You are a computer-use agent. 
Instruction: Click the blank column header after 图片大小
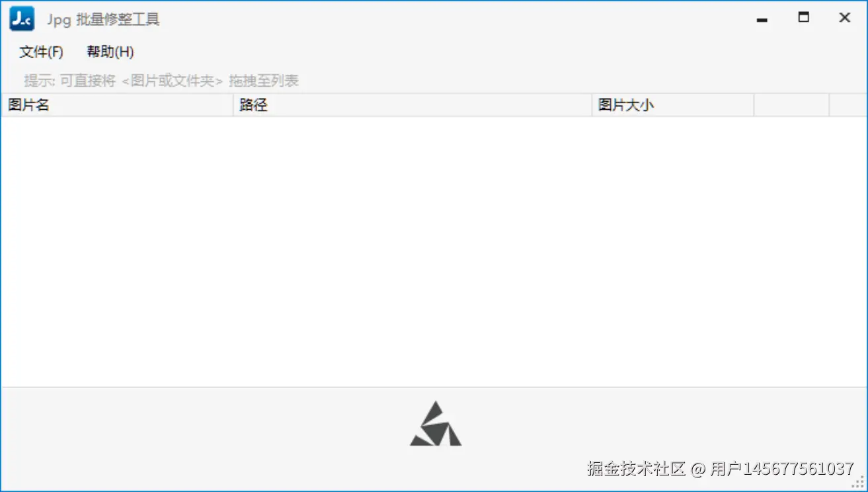(x=791, y=105)
